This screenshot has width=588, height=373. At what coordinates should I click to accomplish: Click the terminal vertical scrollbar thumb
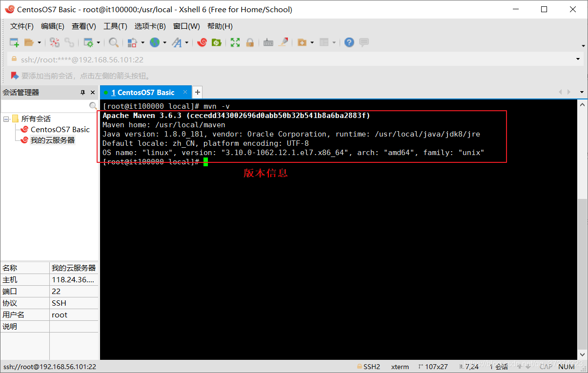582,273
